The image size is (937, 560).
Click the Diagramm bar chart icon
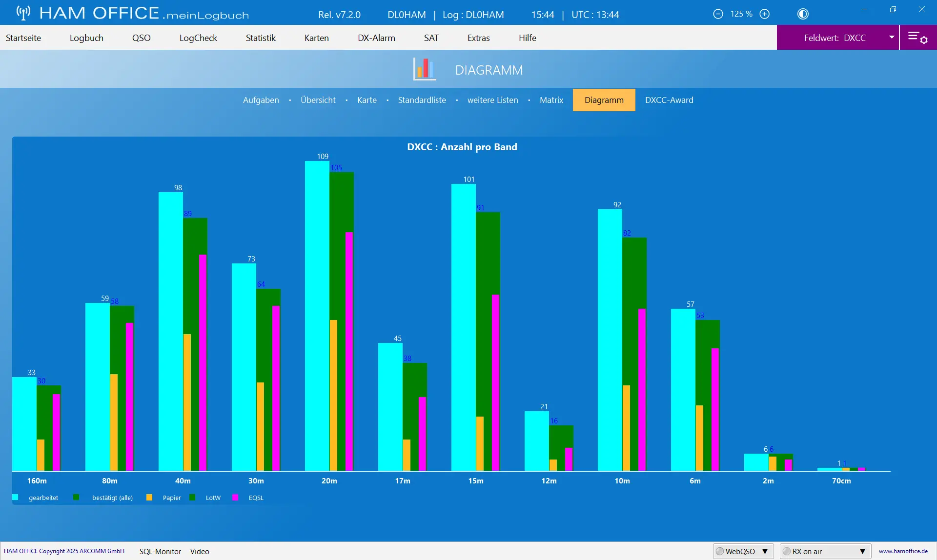(425, 69)
